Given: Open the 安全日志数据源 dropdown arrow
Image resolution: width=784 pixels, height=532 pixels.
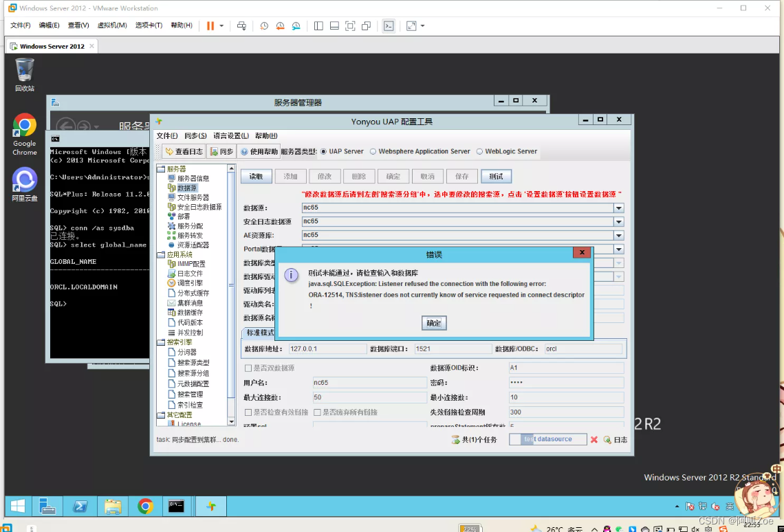Looking at the screenshot, I should tap(619, 222).
